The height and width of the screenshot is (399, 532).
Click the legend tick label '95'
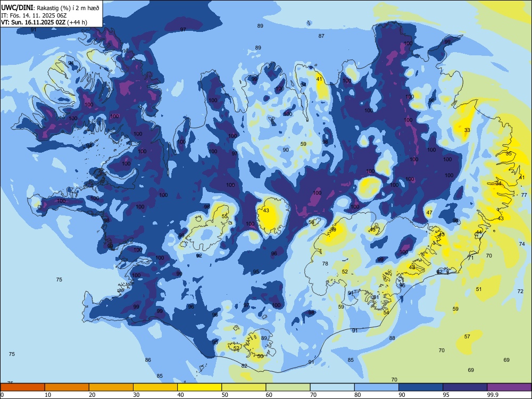coord(446,395)
